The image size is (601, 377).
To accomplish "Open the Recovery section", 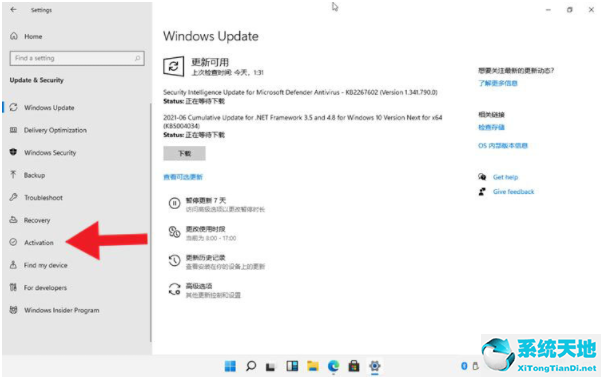I will (37, 220).
